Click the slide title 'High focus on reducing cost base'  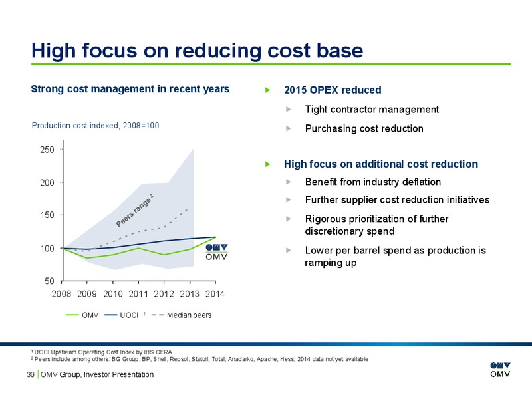197,51
